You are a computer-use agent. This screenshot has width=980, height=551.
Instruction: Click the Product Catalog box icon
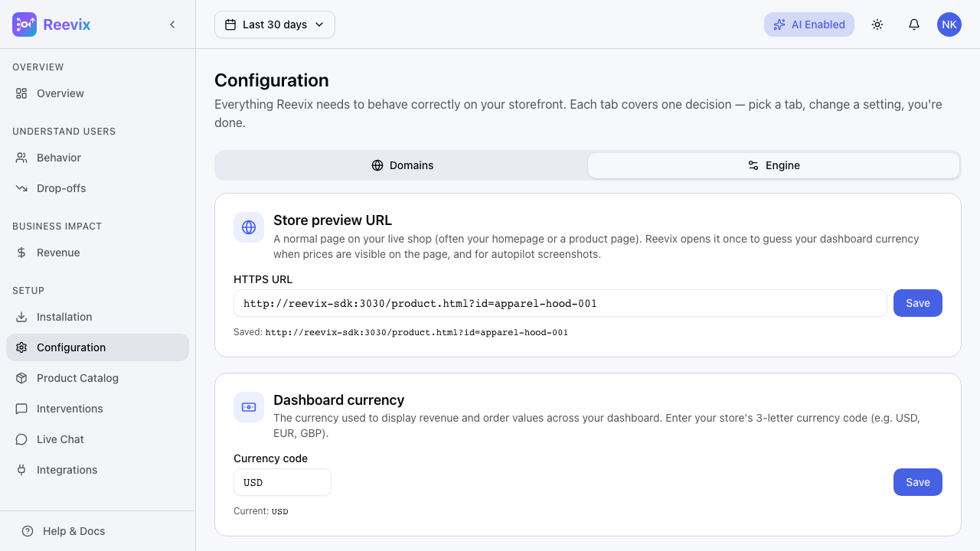point(21,378)
